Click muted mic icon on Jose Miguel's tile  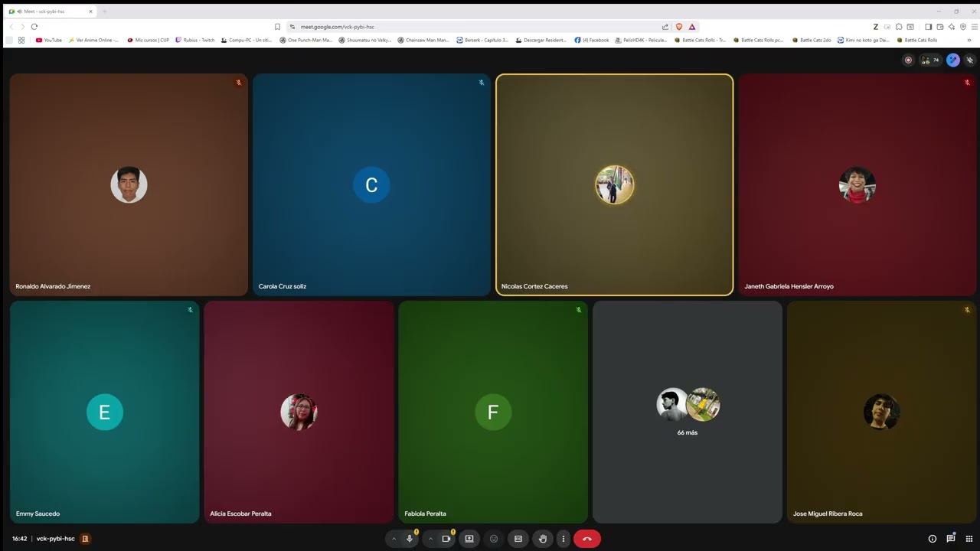[967, 310]
